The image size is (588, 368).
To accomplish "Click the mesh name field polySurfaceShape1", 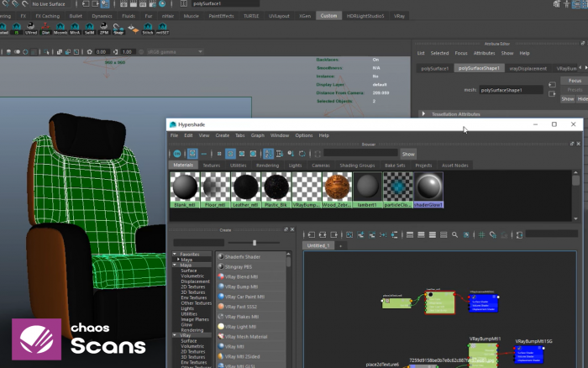I will pyautogui.click(x=511, y=90).
